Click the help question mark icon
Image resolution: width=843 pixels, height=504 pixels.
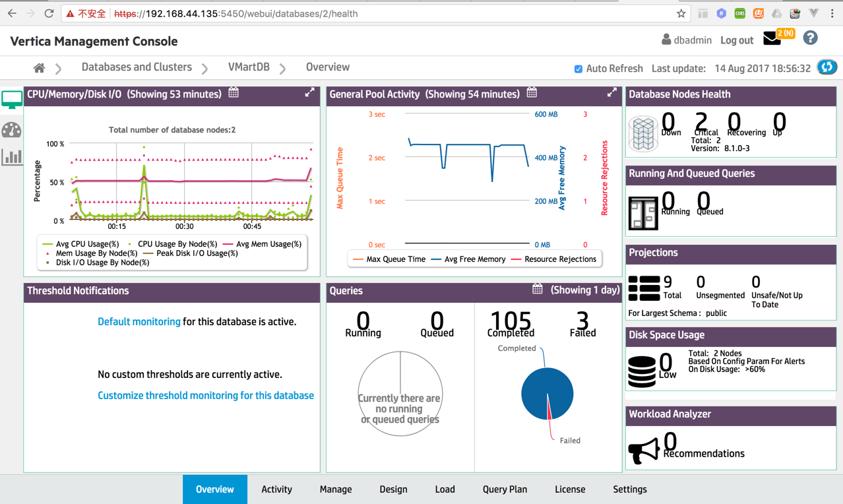810,38
